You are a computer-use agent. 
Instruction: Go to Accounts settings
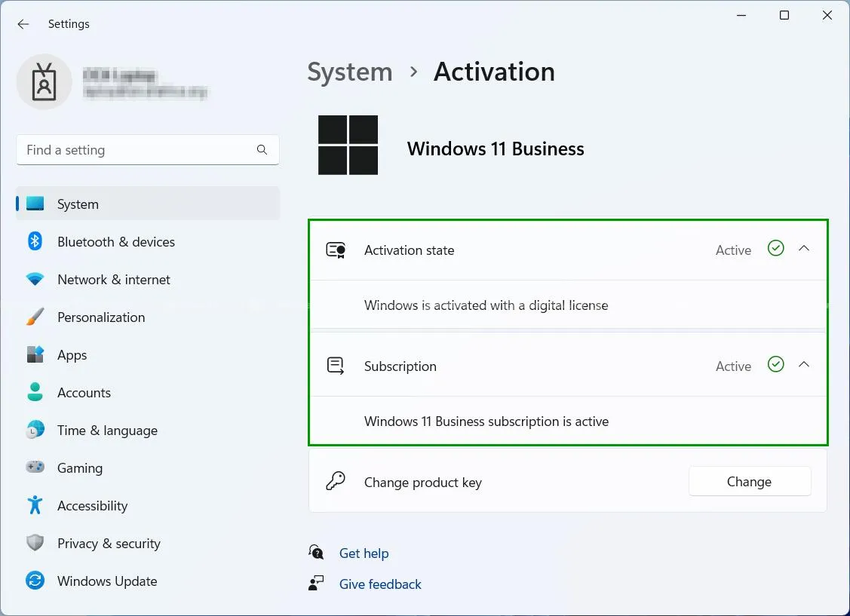[x=84, y=393]
